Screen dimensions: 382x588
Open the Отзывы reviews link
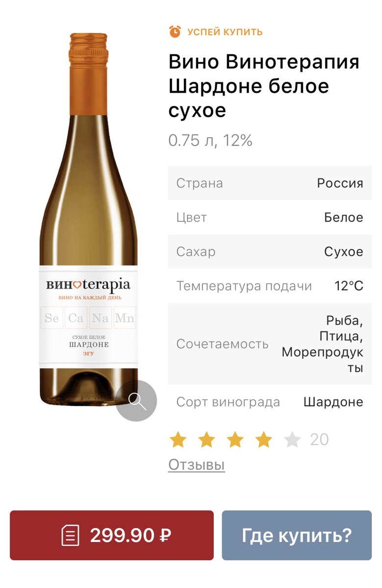tap(197, 464)
